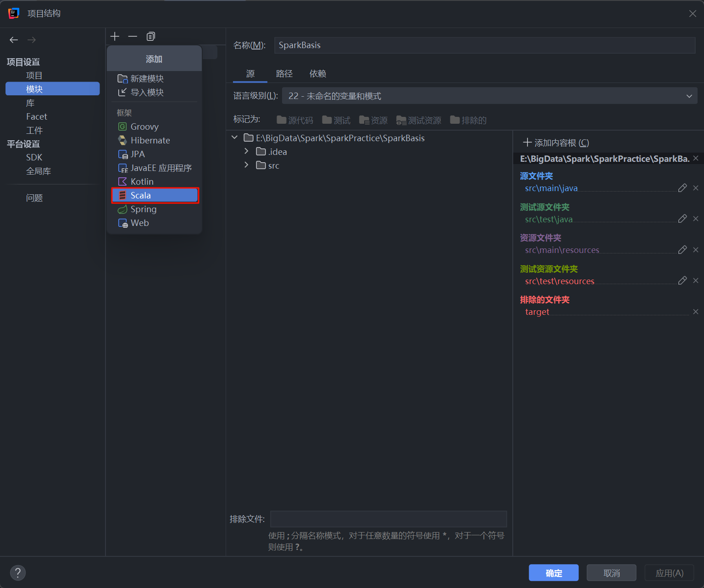Viewport: 704px width, 588px height.
Task: Click the plus icon to add module
Action: point(115,36)
